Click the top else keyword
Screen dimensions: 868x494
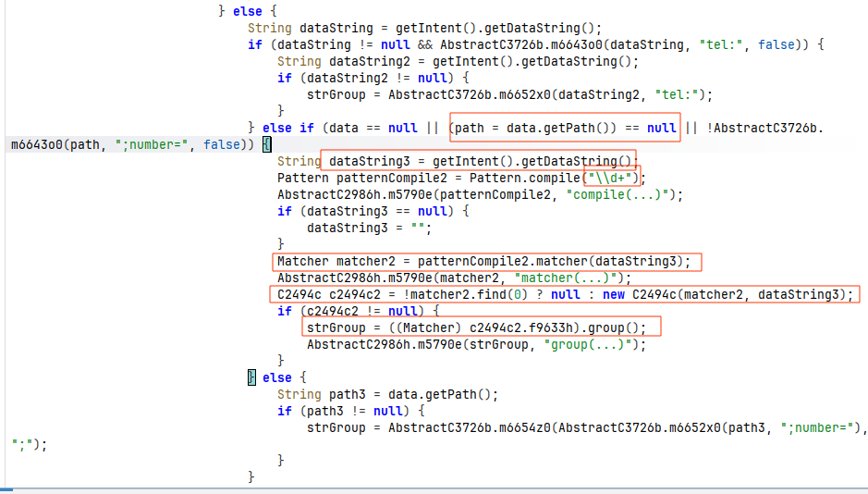pyautogui.click(x=248, y=12)
